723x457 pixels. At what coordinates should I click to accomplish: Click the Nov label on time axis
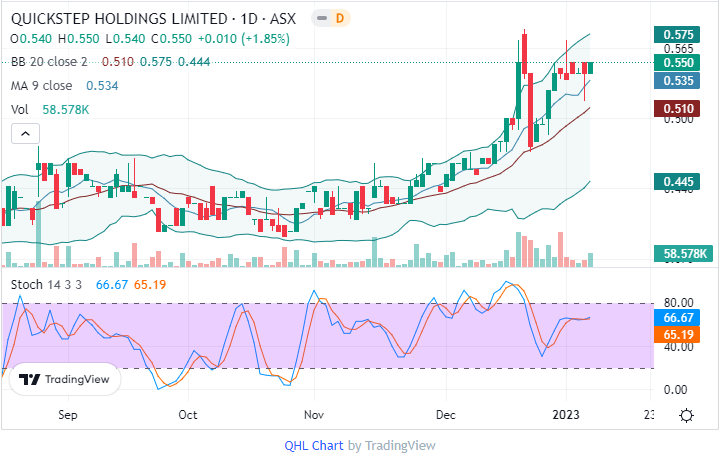314,414
